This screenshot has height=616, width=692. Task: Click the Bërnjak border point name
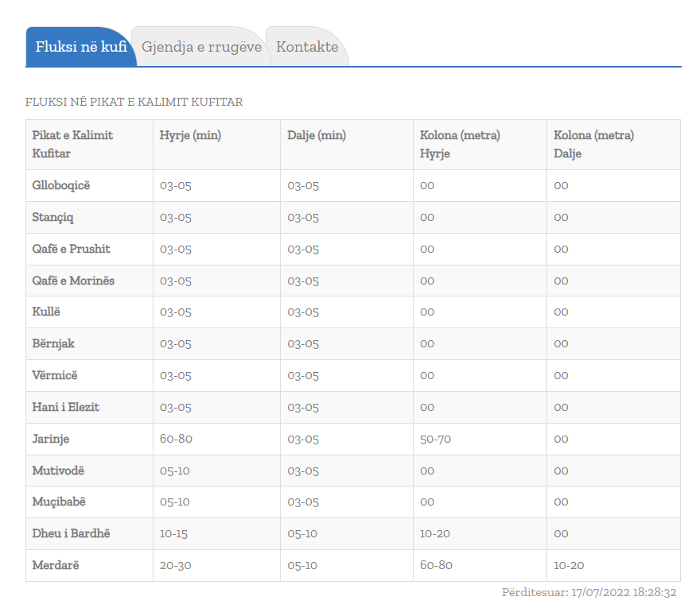[x=53, y=343]
